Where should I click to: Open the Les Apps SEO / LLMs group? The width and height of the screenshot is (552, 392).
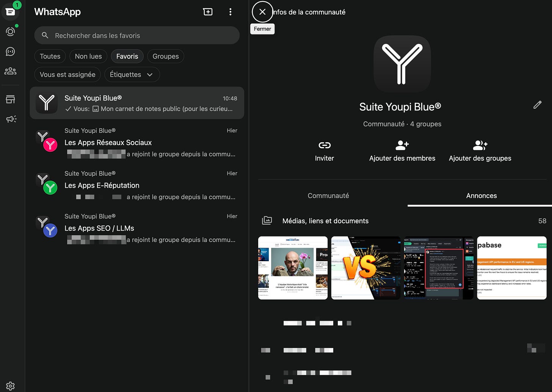137,228
